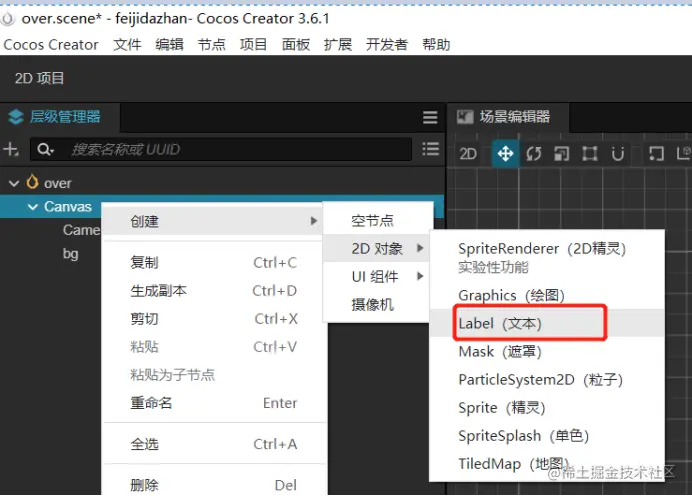
Task: Open the 节点 menu
Action: [211, 45]
